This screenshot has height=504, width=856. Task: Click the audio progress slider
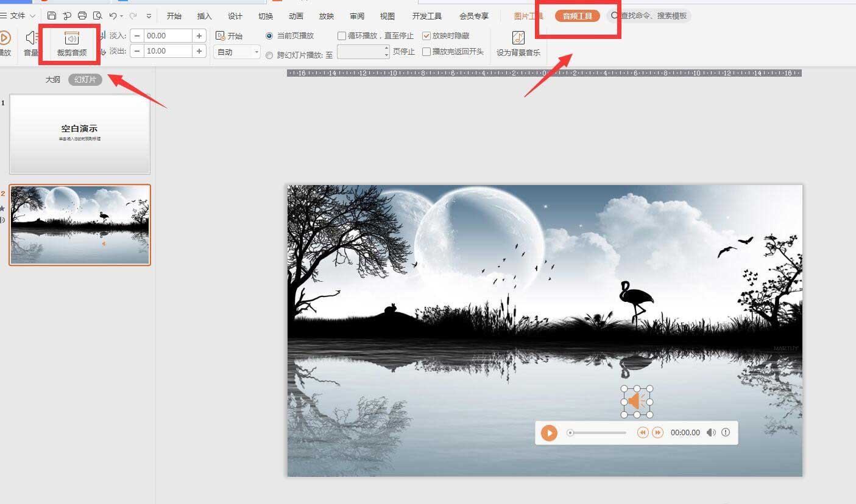click(x=597, y=433)
